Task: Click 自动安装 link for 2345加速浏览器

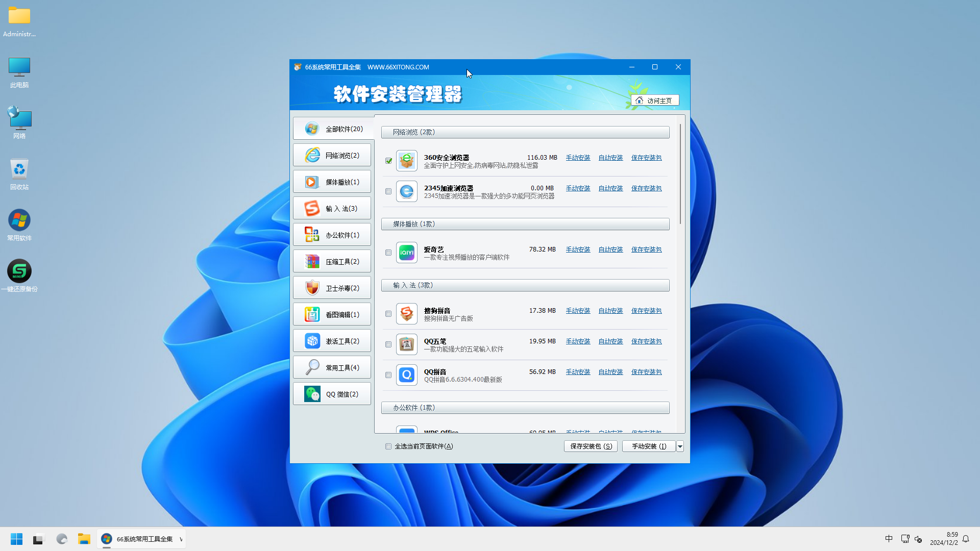Action: (610, 188)
